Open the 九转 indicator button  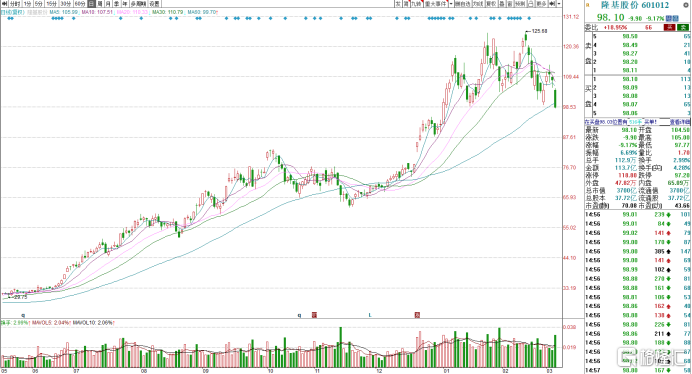coord(417,4)
